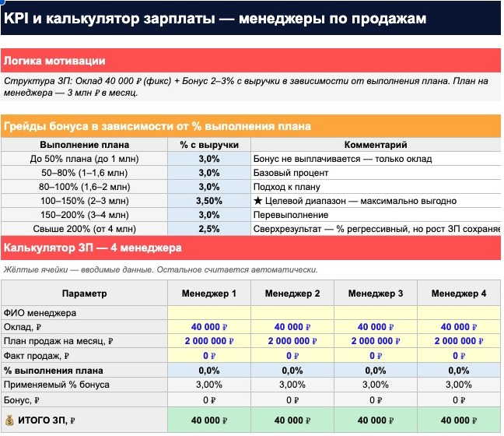Select the 'Логика мотивации' section header
The image size is (504, 436).
(x=250, y=61)
